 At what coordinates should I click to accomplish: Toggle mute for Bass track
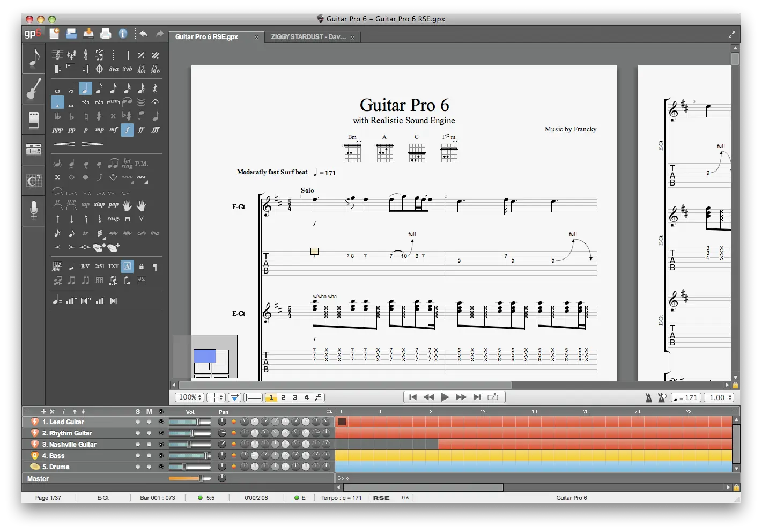(x=149, y=456)
